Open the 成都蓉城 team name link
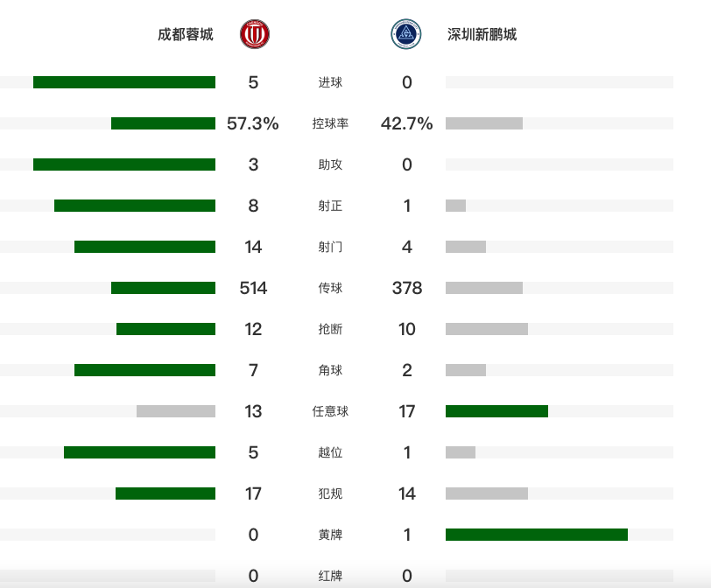 click(x=185, y=34)
